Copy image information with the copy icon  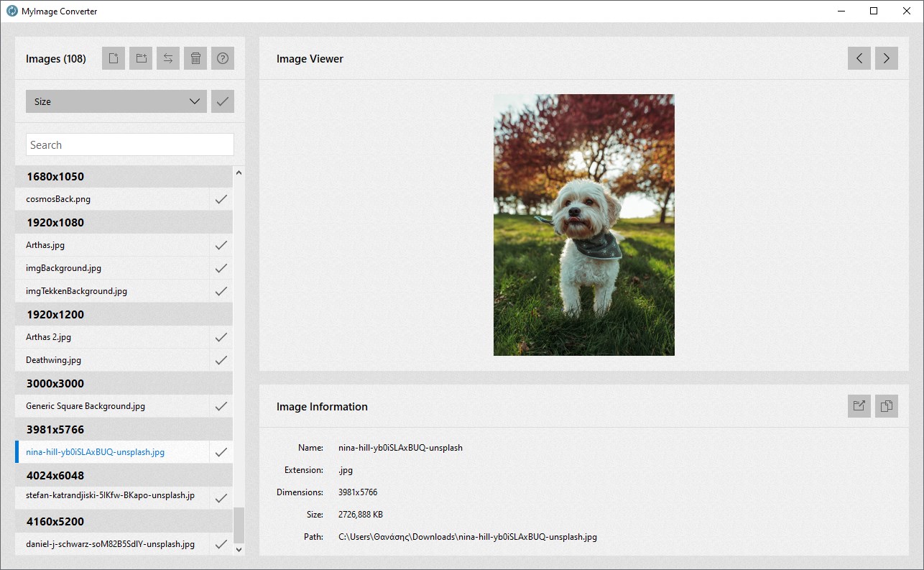[887, 406]
